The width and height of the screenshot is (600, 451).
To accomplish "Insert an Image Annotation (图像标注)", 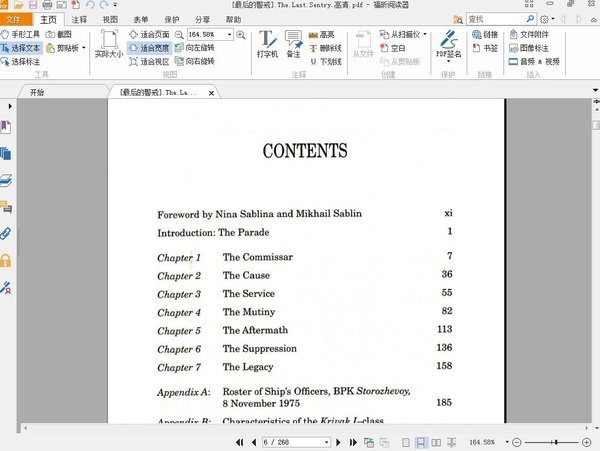I will tap(529, 48).
